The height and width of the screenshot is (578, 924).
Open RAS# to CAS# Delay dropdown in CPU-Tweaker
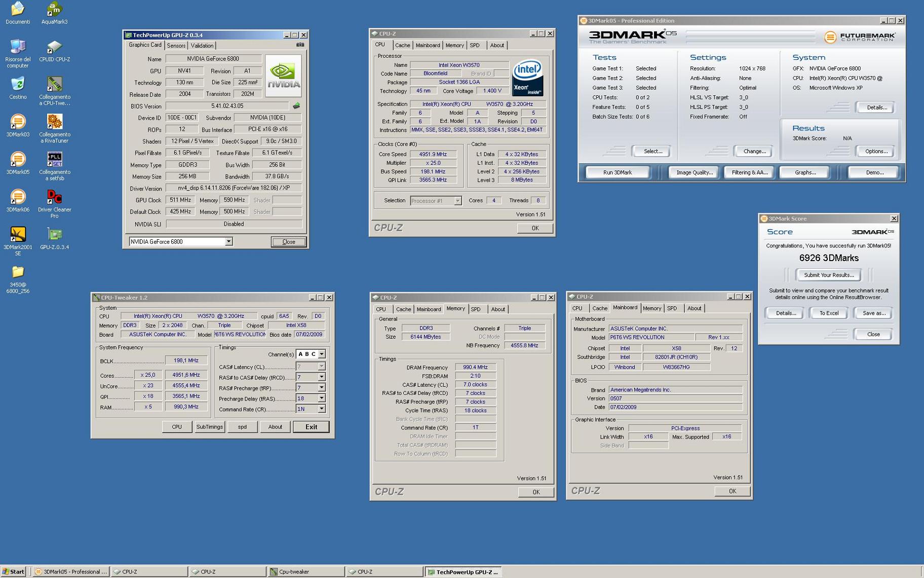click(321, 377)
